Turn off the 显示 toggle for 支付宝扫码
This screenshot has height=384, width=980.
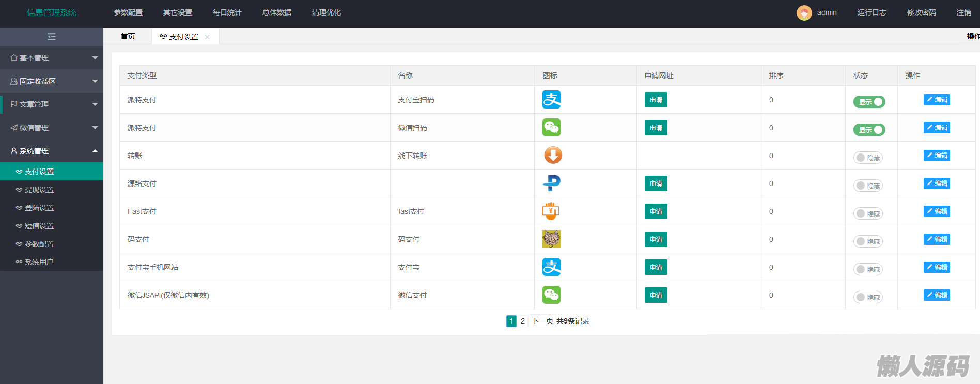(869, 102)
